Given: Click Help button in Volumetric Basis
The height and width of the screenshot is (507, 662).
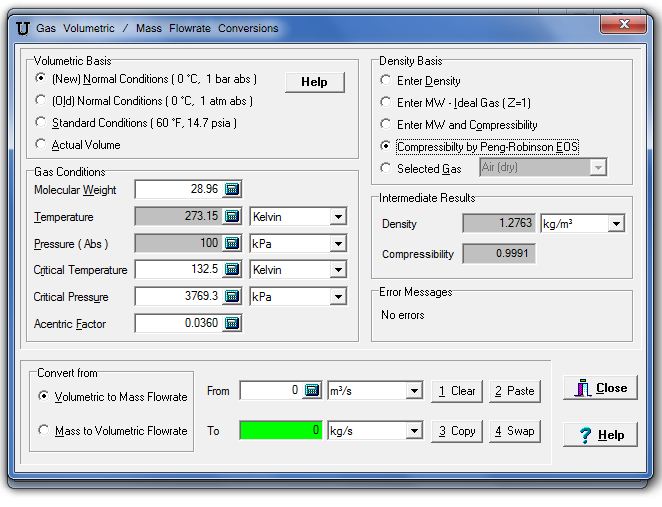Looking at the screenshot, I should (315, 82).
